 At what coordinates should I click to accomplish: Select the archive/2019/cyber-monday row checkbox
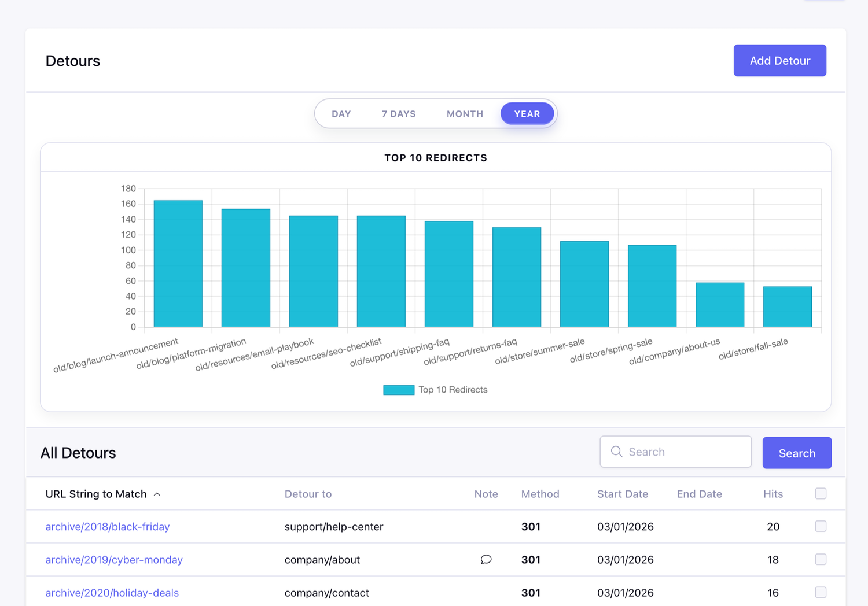820,559
